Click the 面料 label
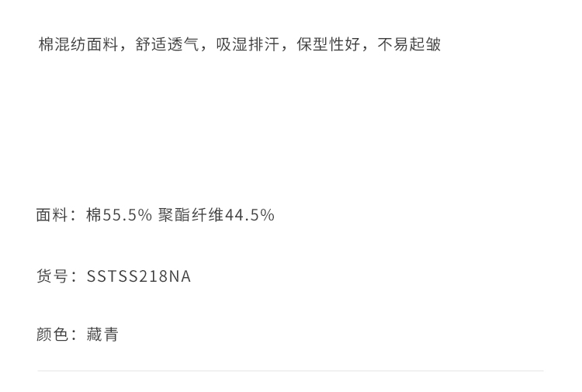The image size is (582, 392). pyautogui.click(x=52, y=215)
